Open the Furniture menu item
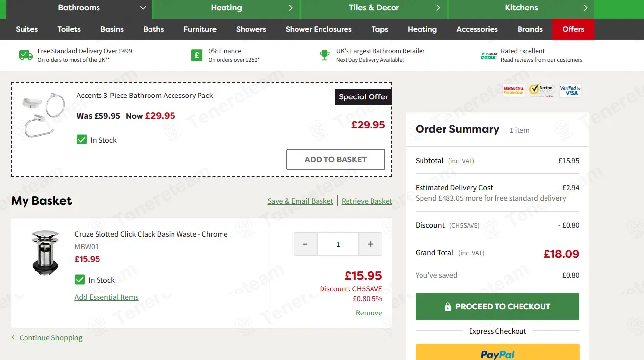Viewport: 644px width, 360px height. point(200,29)
